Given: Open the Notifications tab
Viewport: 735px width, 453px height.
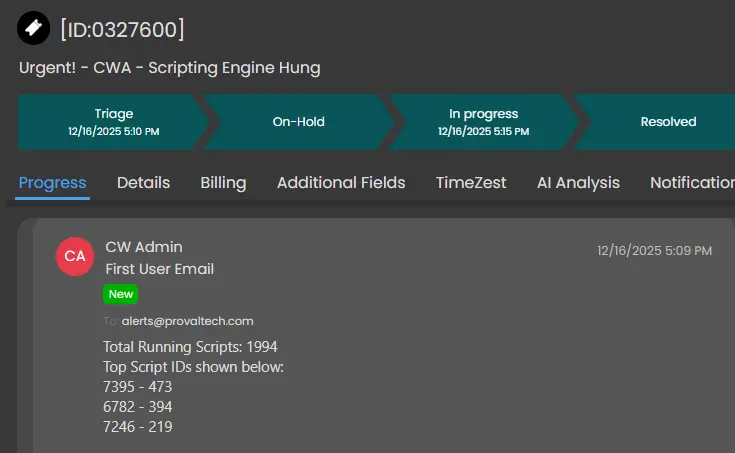Looking at the screenshot, I should coord(692,183).
